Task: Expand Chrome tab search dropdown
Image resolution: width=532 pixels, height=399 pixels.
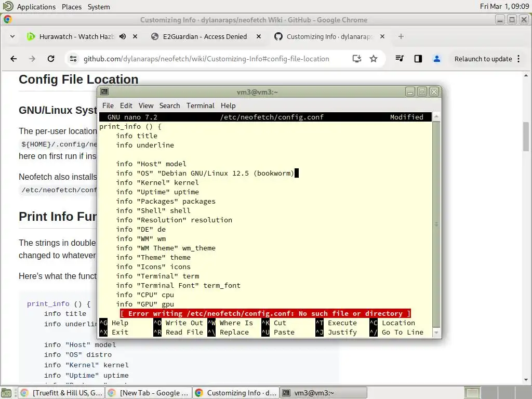Action: (x=12, y=36)
